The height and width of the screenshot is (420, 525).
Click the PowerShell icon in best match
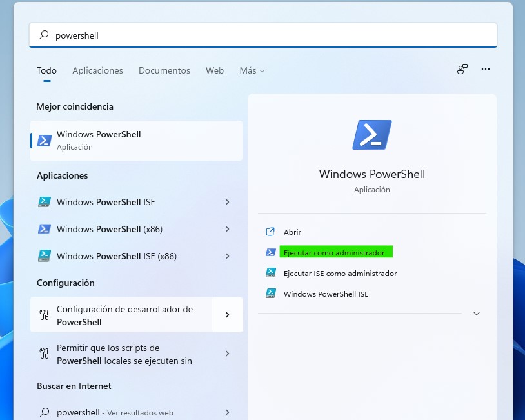[x=45, y=141]
